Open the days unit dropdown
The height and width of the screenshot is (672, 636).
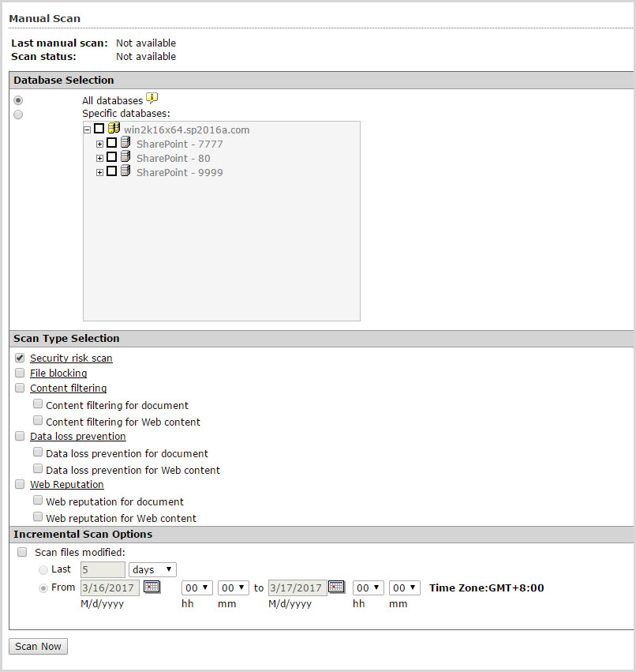click(x=152, y=569)
